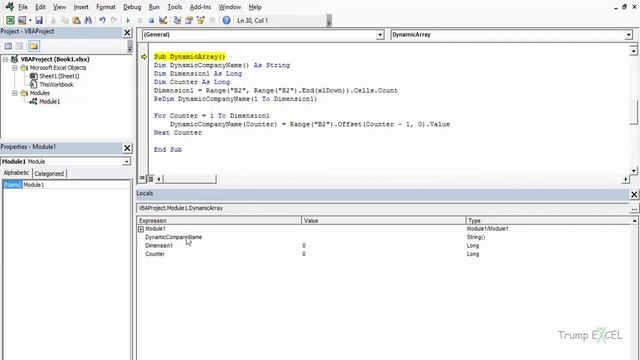Close the Project - VBAProject panel
Image resolution: width=640 pixels, height=360 pixels.
pos(127,32)
